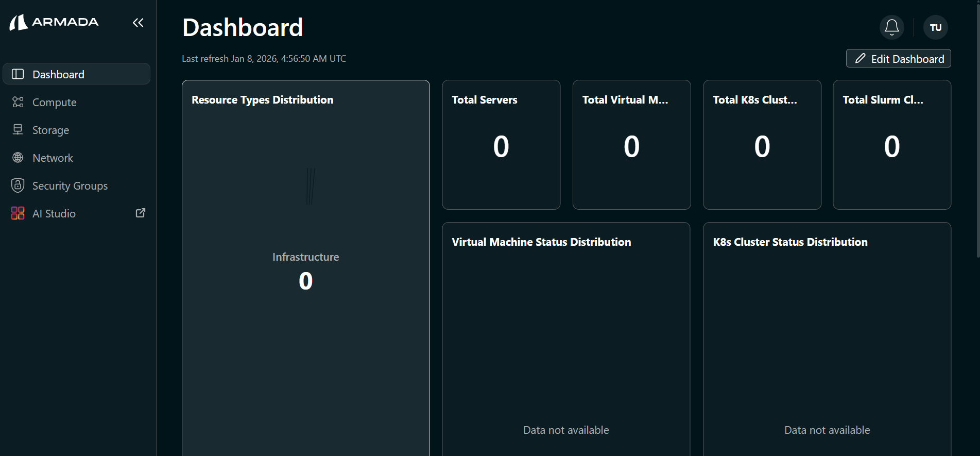The height and width of the screenshot is (456, 980).
Task: Navigate to Storage section
Action: (50, 130)
